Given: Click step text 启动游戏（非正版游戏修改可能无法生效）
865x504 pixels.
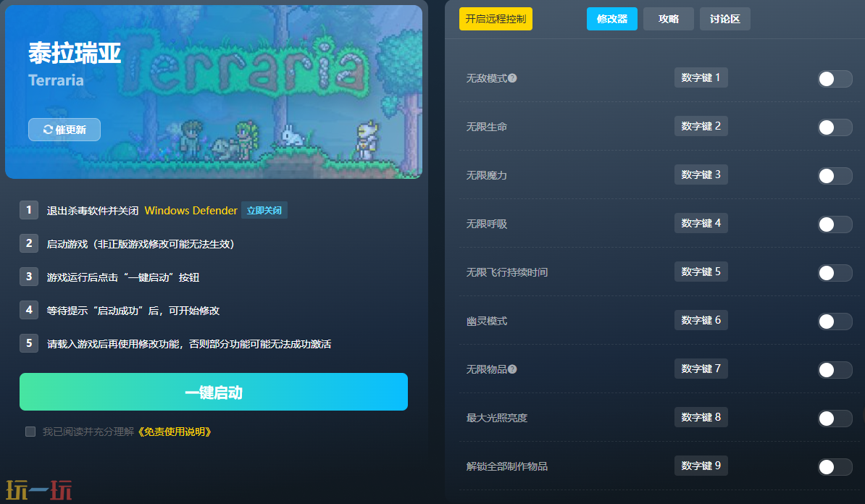Looking at the screenshot, I should click(141, 244).
